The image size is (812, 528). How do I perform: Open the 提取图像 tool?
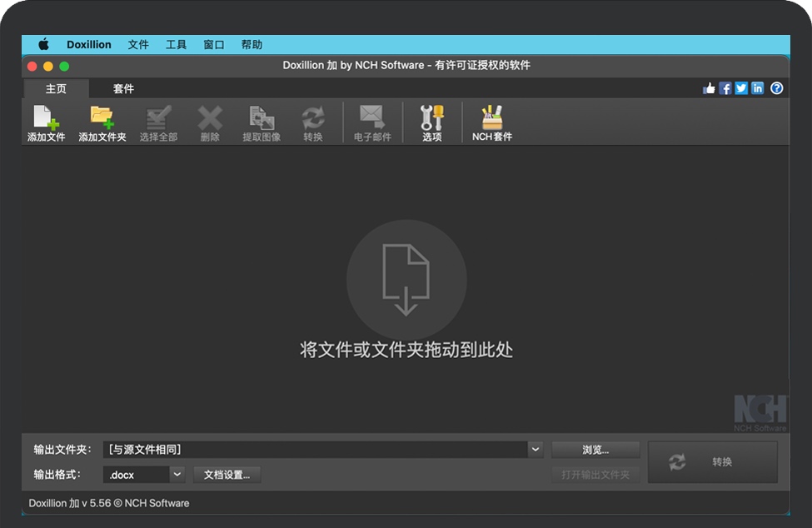click(x=262, y=121)
